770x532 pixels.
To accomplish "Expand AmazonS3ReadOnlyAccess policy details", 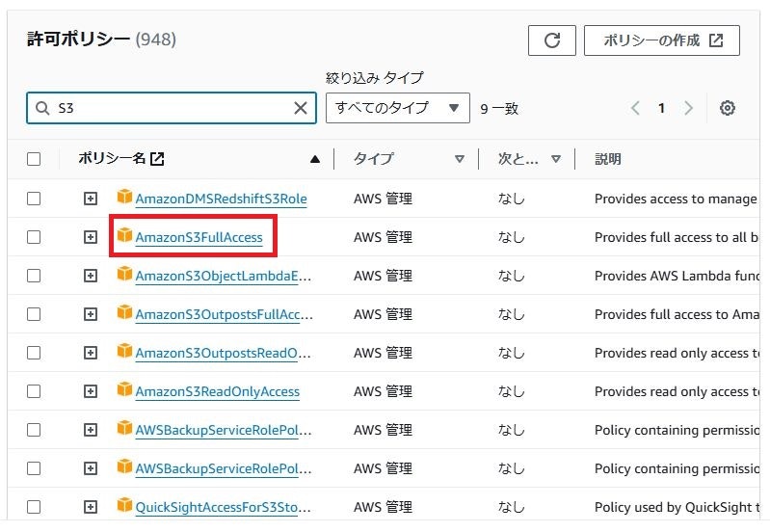I will coord(91,391).
